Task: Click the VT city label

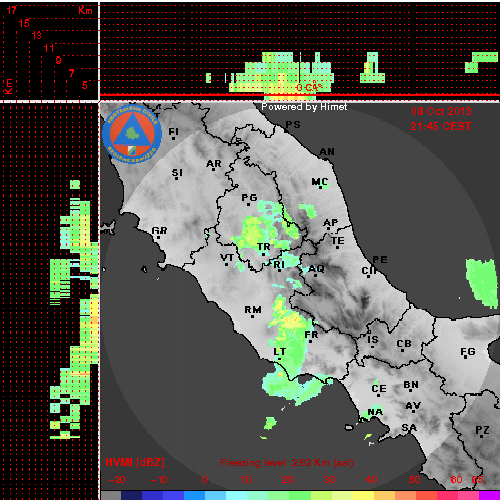Action: click(x=227, y=258)
